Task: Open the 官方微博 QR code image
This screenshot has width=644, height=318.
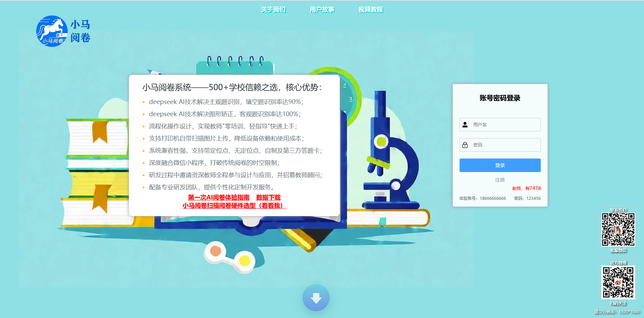Action: 618,282
